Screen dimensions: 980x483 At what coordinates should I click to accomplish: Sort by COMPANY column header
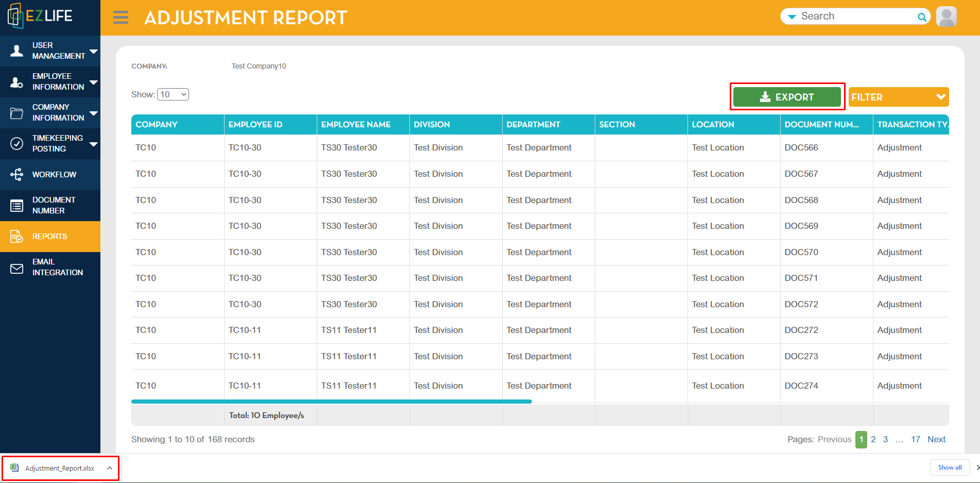(178, 124)
